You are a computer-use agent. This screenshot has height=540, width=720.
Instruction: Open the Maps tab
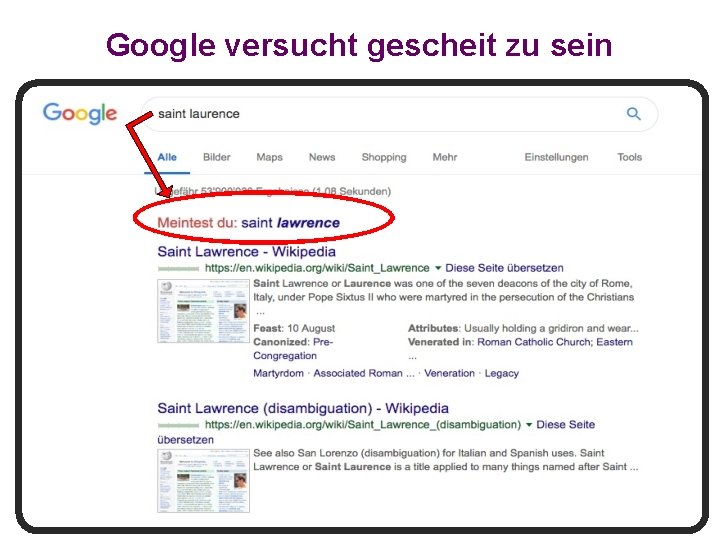click(270, 157)
